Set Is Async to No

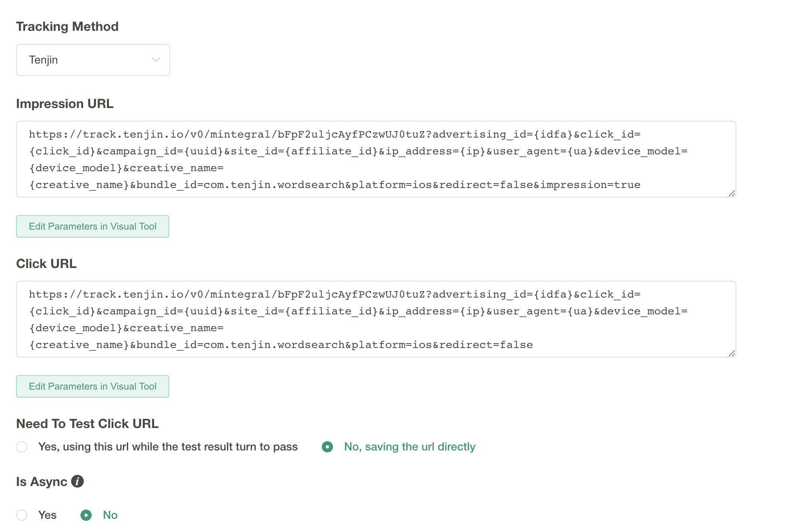[86, 515]
